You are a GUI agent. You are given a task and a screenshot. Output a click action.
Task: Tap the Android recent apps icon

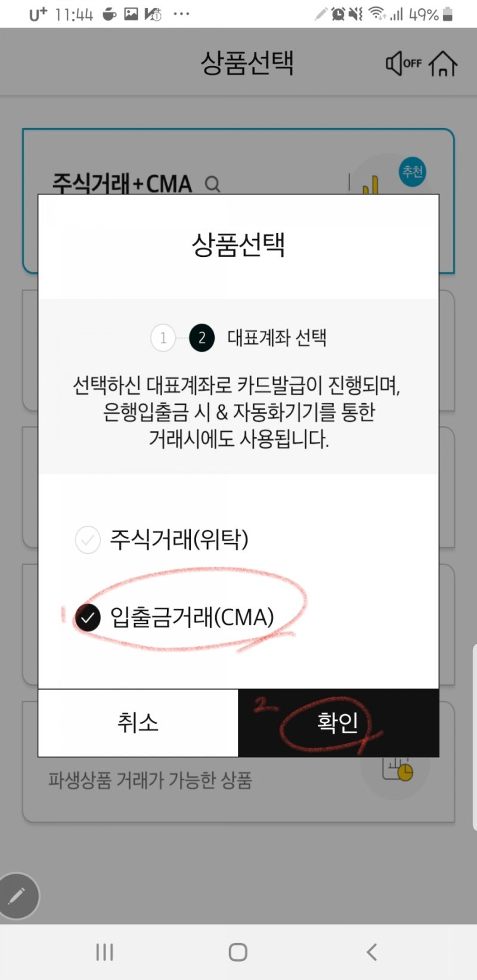click(x=104, y=952)
